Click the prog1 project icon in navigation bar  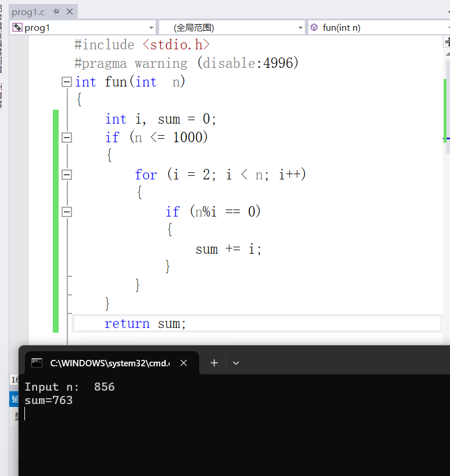(17, 28)
